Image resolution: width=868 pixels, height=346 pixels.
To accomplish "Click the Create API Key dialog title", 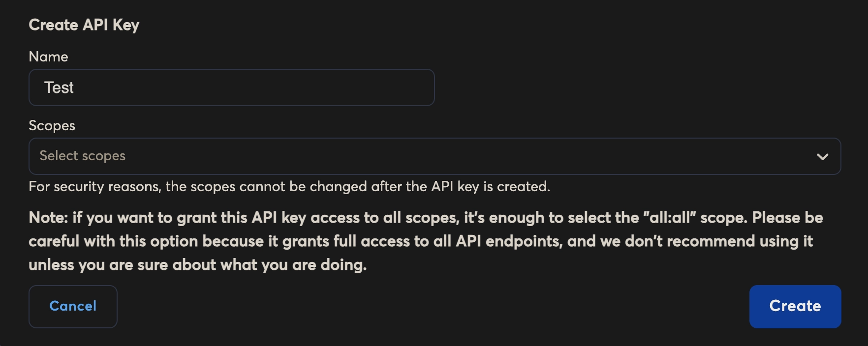I will tap(84, 25).
